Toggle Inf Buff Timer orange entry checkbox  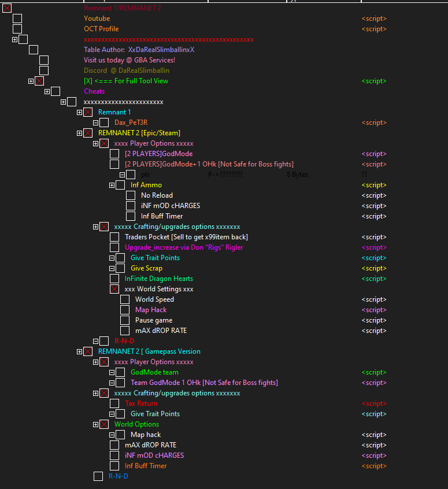(114, 466)
